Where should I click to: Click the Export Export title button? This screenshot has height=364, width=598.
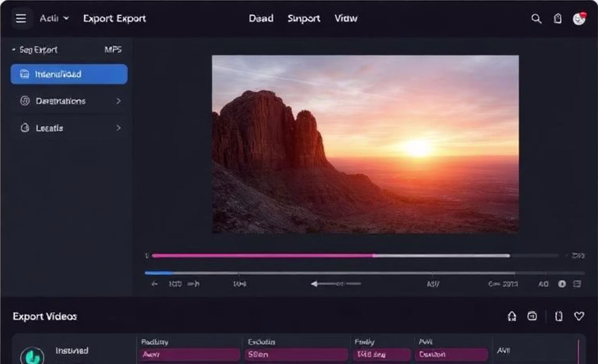coord(115,18)
